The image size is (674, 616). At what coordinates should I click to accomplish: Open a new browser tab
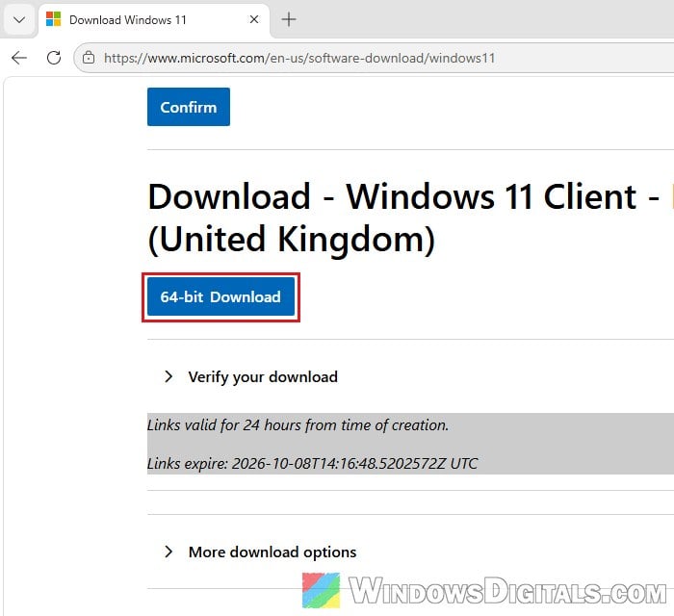point(289,19)
